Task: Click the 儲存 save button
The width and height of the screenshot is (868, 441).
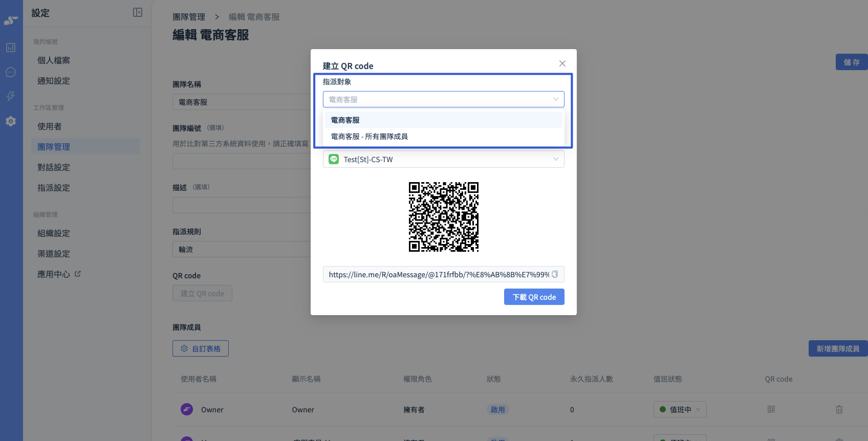Action: coord(852,62)
